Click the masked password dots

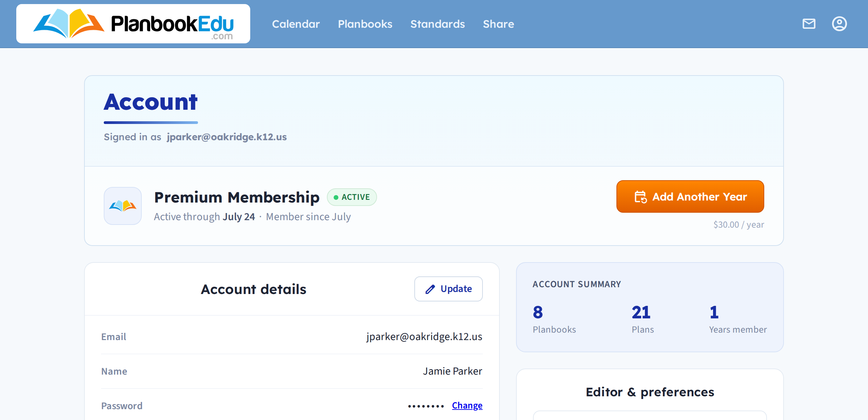426,406
